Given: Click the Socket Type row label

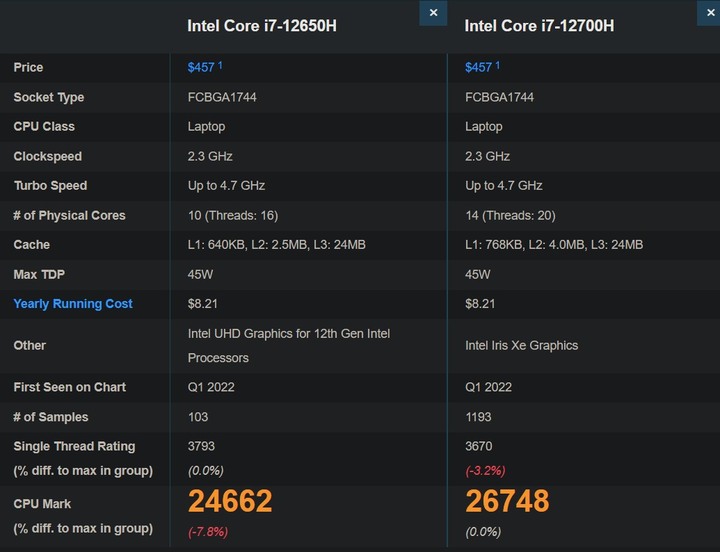Looking at the screenshot, I should [49, 97].
